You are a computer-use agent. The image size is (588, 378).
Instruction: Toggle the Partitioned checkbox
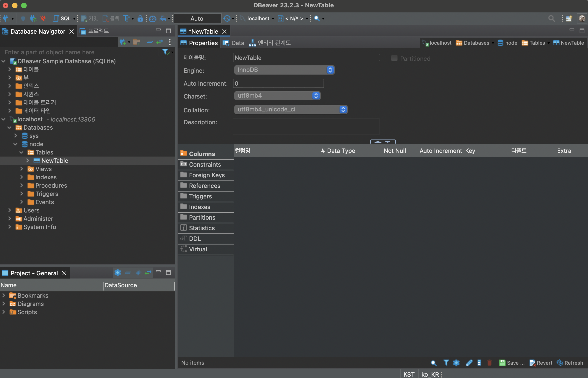pyautogui.click(x=394, y=58)
